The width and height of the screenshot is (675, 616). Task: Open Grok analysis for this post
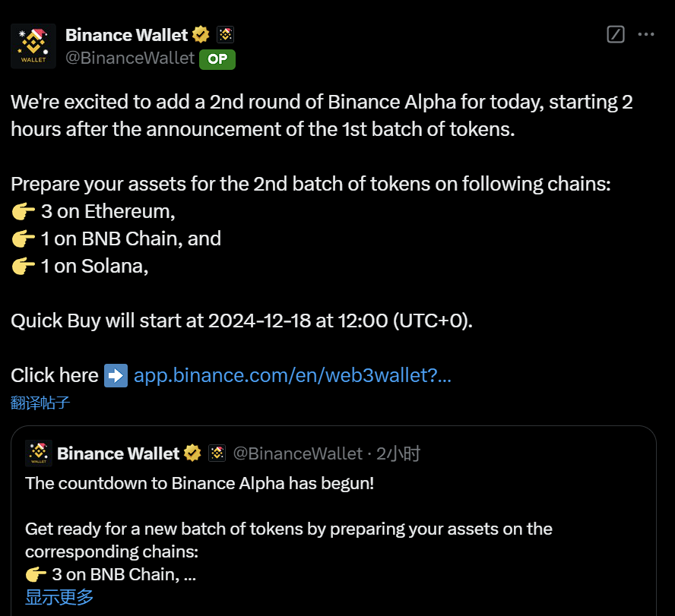[615, 34]
